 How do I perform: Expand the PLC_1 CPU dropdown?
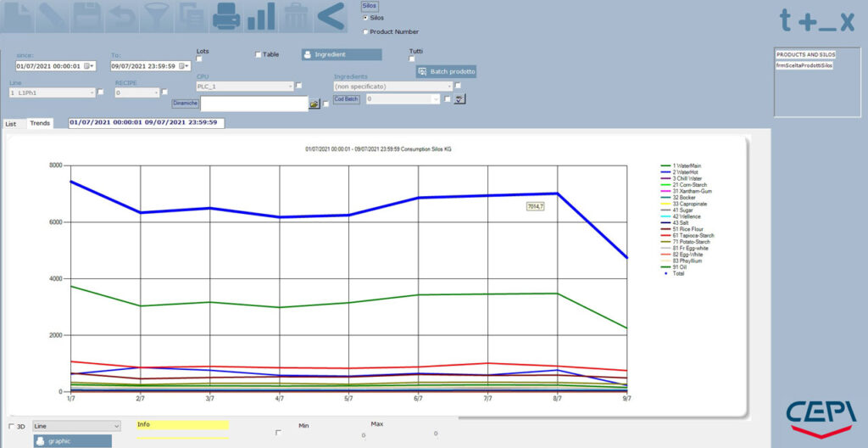pyautogui.click(x=245, y=87)
